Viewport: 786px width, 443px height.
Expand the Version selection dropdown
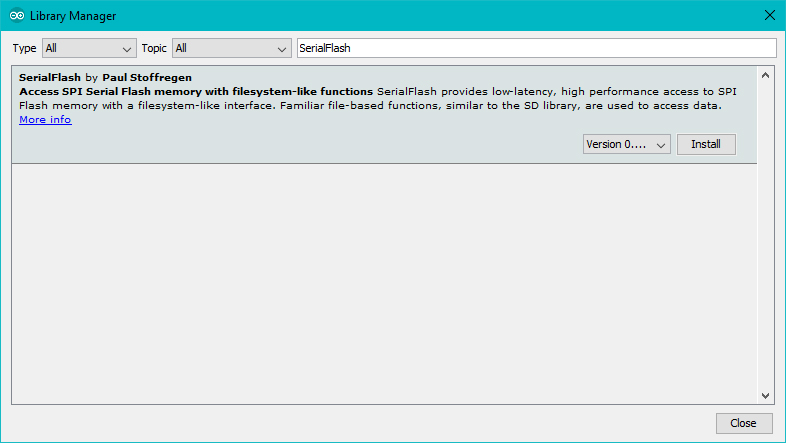(x=627, y=144)
